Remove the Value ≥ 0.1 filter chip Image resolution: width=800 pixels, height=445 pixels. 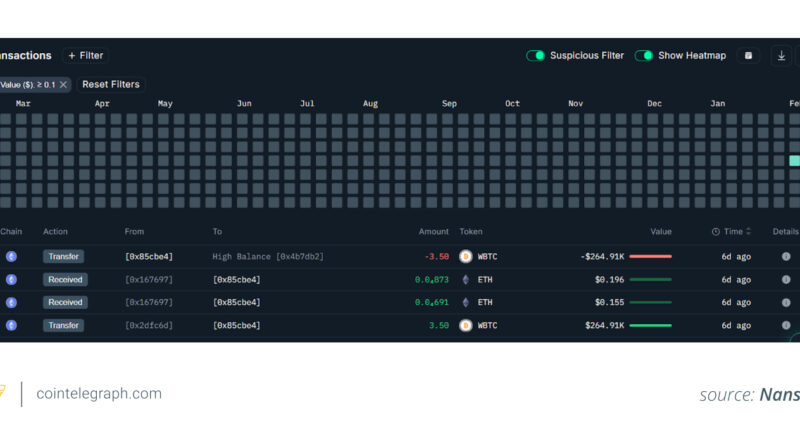[x=63, y=85]
